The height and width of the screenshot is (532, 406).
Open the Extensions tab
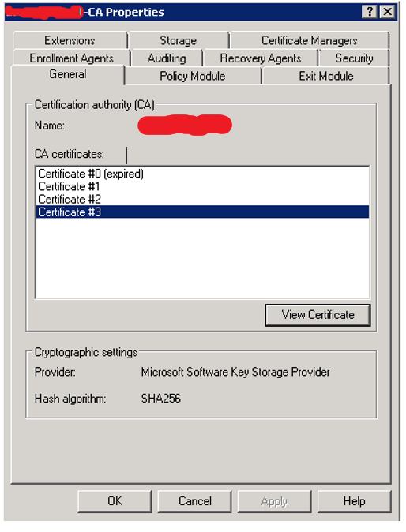coord(70,41)
